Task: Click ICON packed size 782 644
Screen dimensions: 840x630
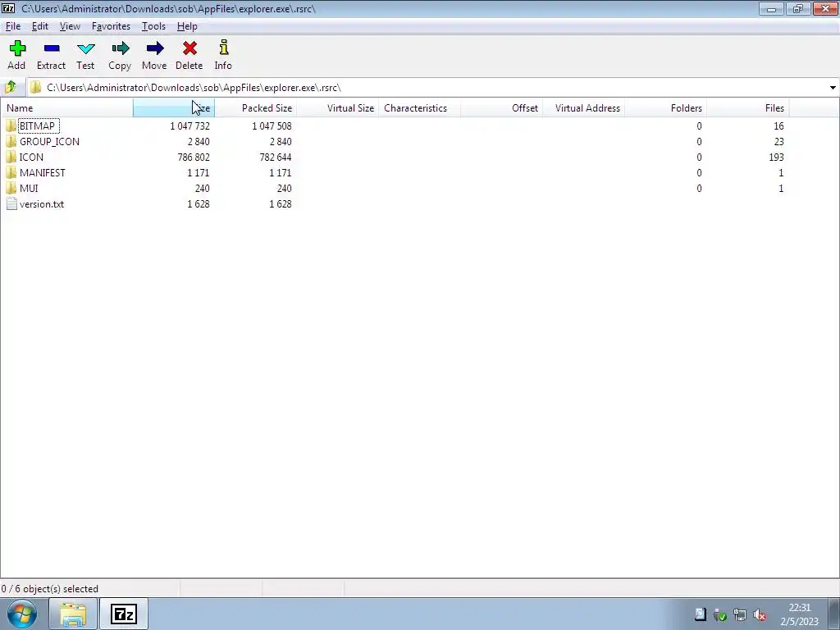Action: click(x=276, y=157)
